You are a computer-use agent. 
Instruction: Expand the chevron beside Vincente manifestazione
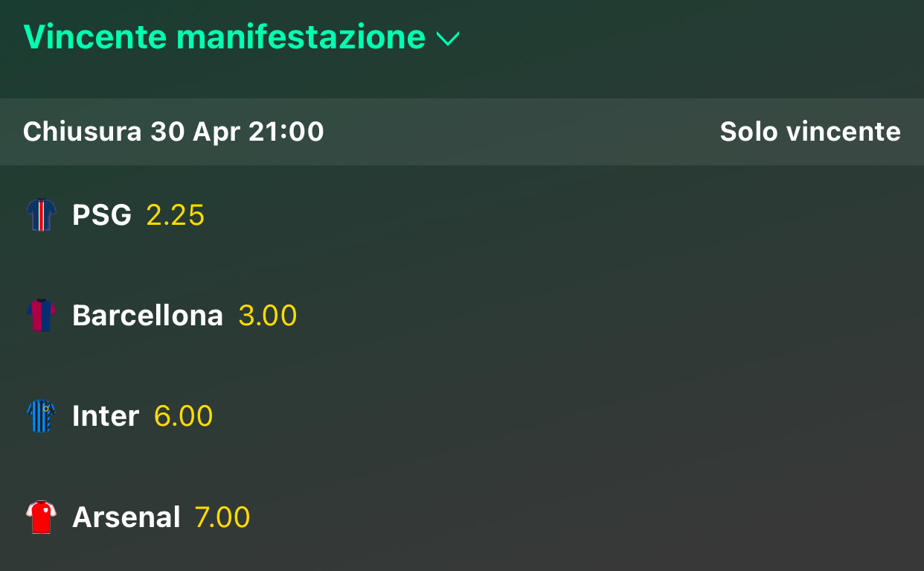[448, 39]
